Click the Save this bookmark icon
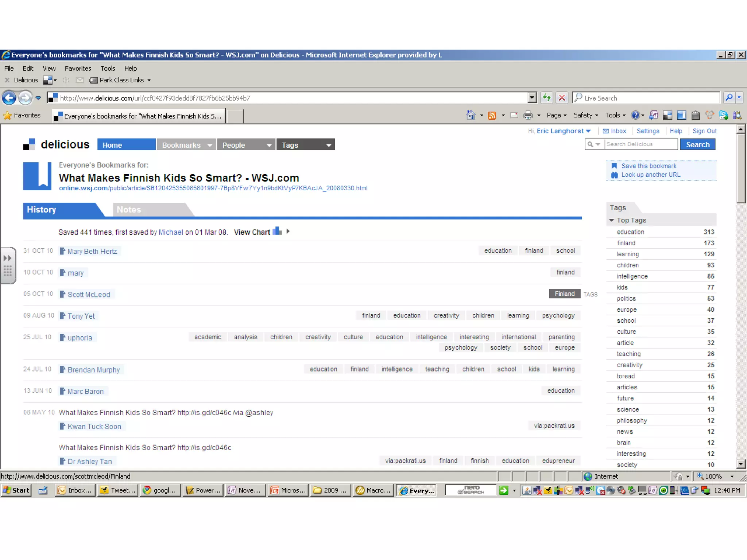 pyautogui.click(x=614, y=166)
